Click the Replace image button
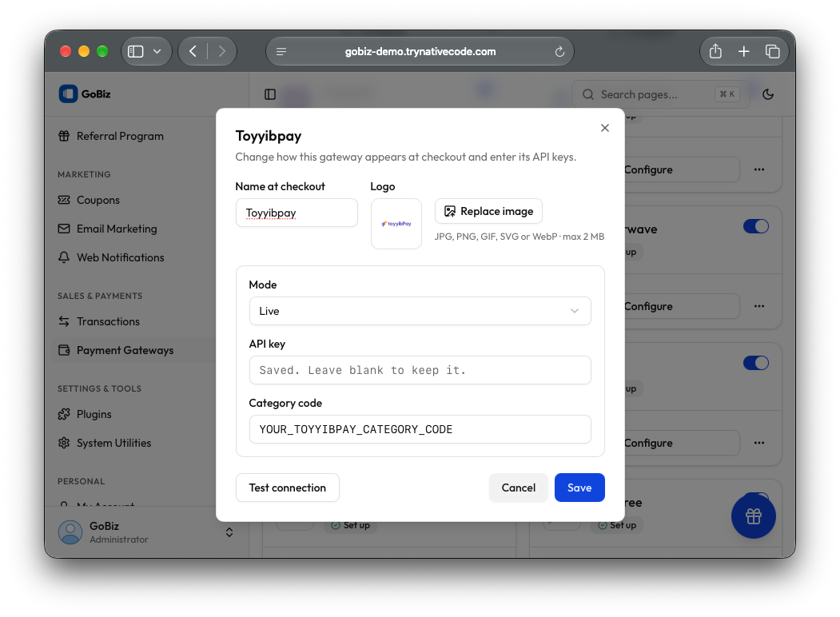Image resolution: width=840 pixels, height=617 pixels. tap(488, 211)
